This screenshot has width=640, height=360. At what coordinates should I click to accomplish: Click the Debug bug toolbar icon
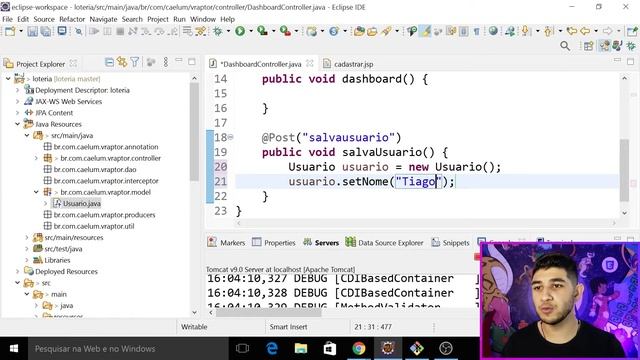click(218, 31)
